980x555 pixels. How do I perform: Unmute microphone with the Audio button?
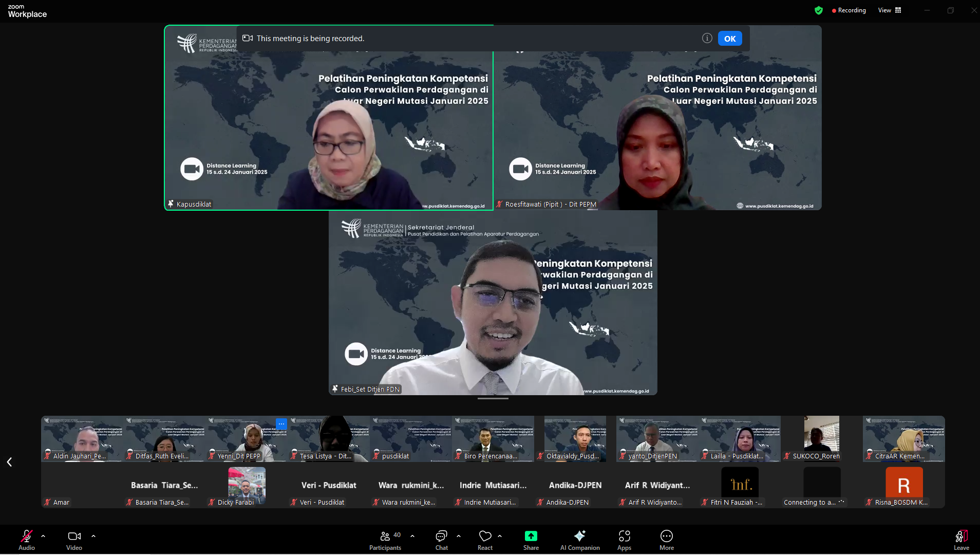click(27, 540)
